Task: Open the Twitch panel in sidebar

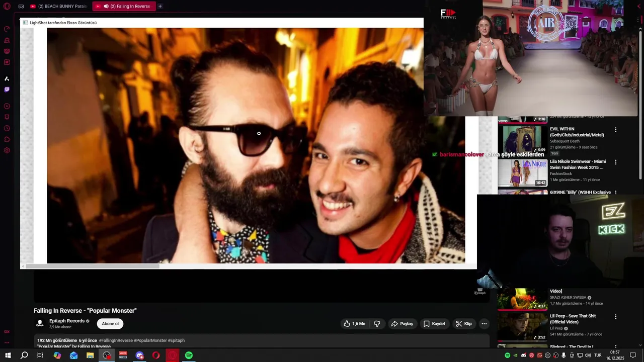Action: pyautogui.click(x=7, y=89)
